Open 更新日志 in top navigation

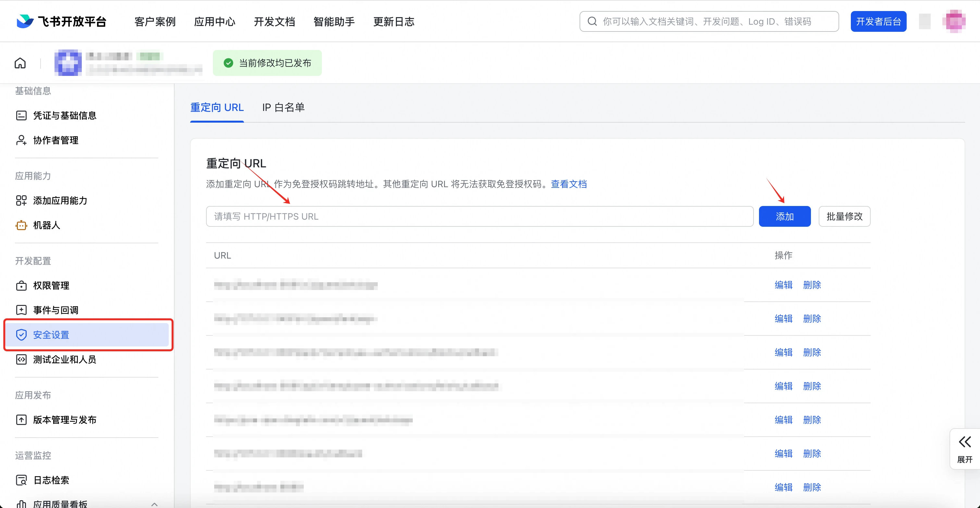[x=394, y=22]
